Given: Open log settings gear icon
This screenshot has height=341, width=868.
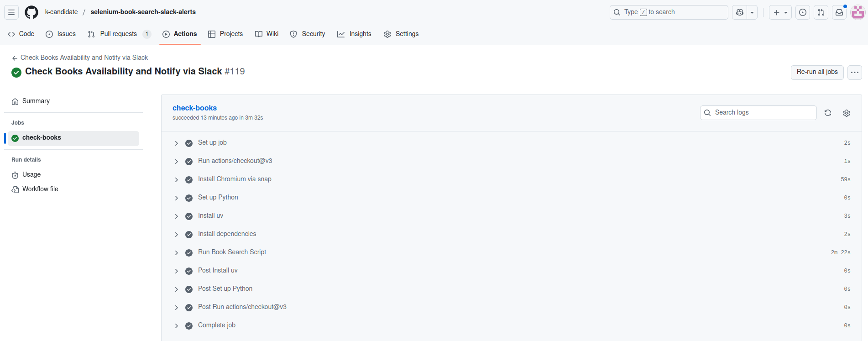Looking at the screenshot, I should pyautogui.click(x=847, y=113).
